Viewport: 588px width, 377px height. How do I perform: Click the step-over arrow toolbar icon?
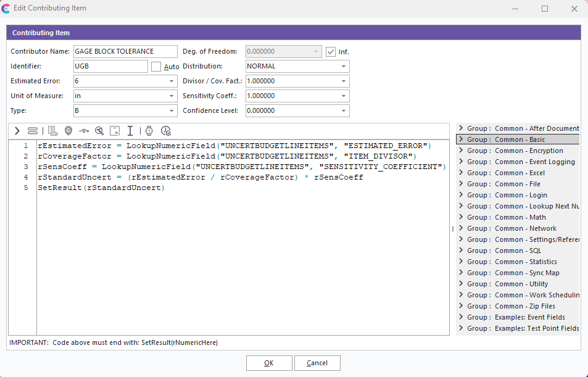(84, 131)
